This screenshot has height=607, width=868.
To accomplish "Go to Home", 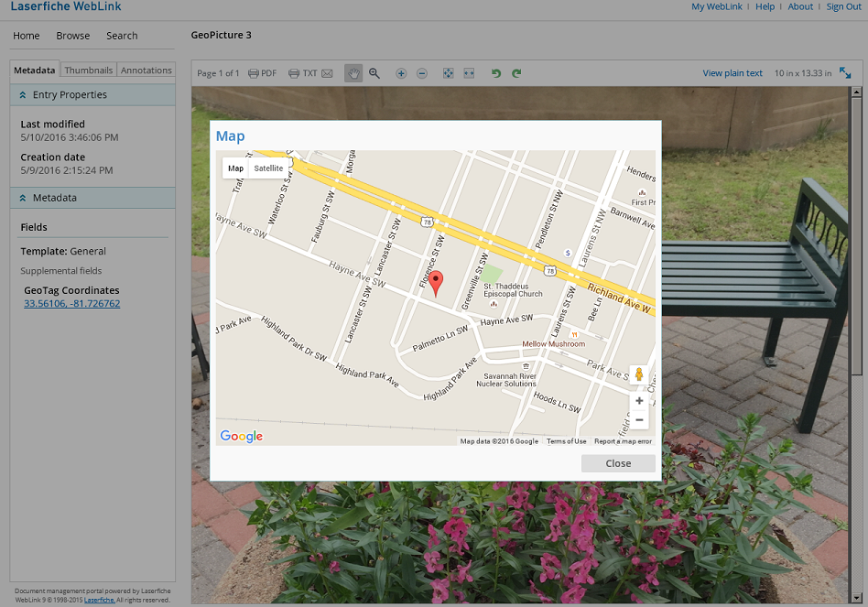I will point(26,36).
